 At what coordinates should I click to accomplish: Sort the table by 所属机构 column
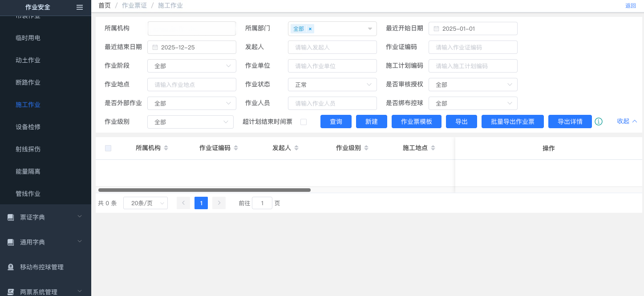tap(166, 148)
